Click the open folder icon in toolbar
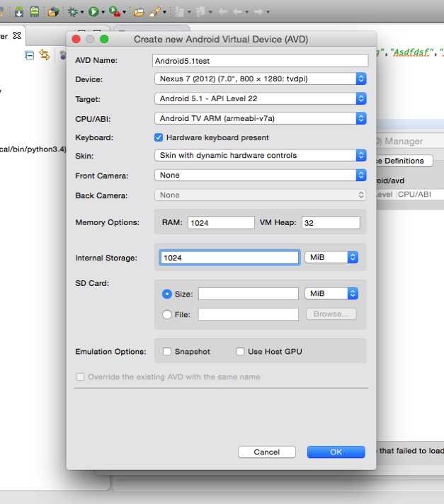Image resolution: width=444 pixels, height=504 pixels. [x=139, y=12]
